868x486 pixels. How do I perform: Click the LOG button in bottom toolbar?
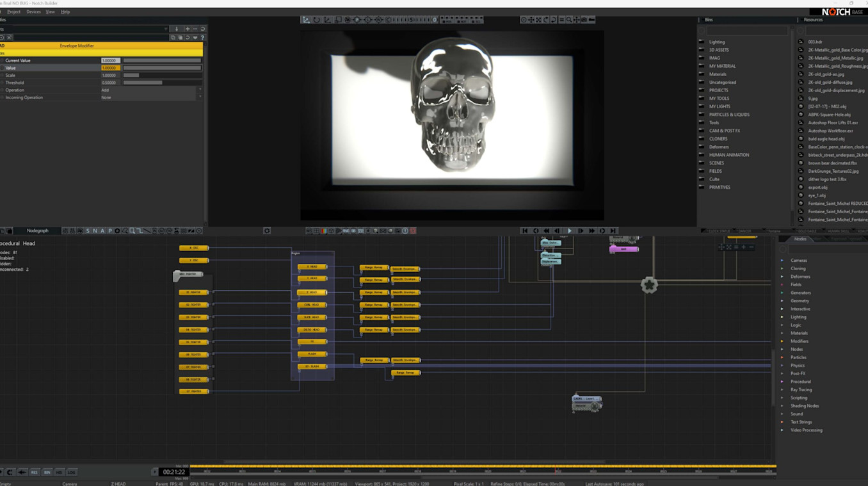(x=72, y=472)
